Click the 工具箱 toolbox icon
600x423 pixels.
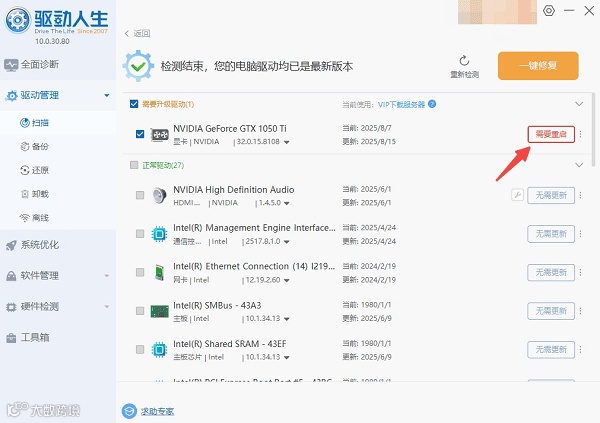click(x=11, y=338)
